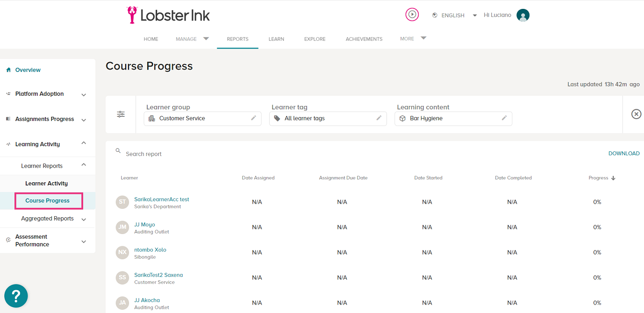Open Learner Activity in the sidebar

(x=47, y=184)
